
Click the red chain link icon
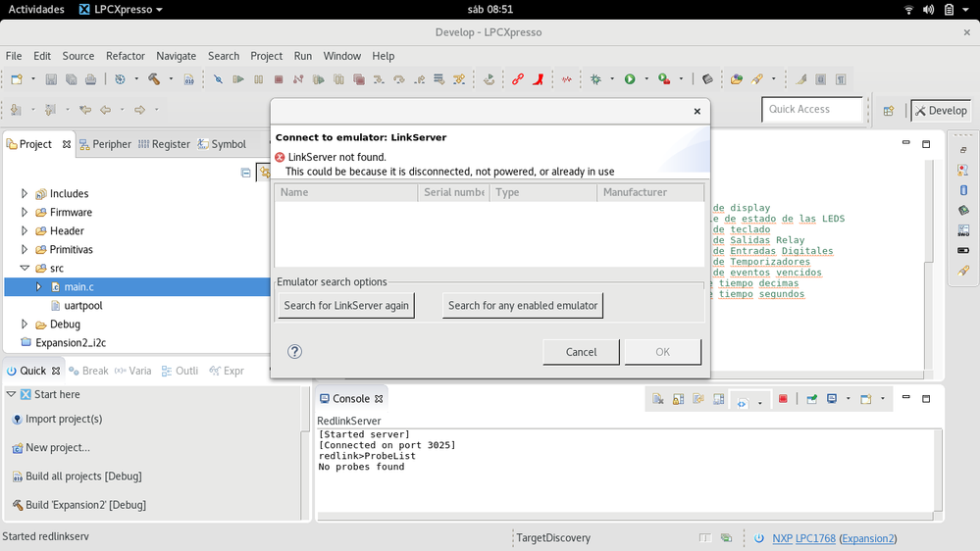click(x=518, y=79)
